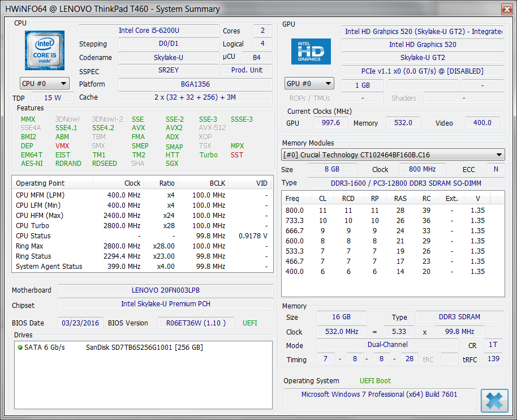The height and width of the screenshot is (420, 517).
Task: Click the Turbo feature flag
Action: click(x=208, y=155)
